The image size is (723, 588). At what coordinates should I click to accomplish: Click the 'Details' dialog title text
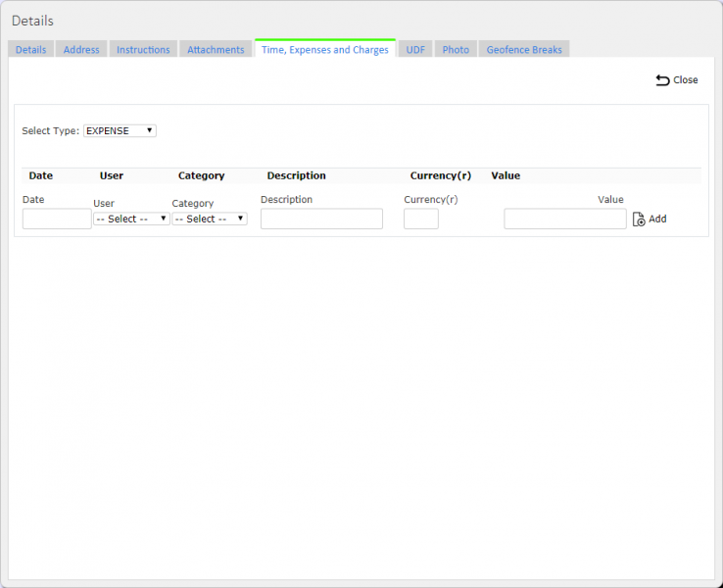(x=32, y=21)
